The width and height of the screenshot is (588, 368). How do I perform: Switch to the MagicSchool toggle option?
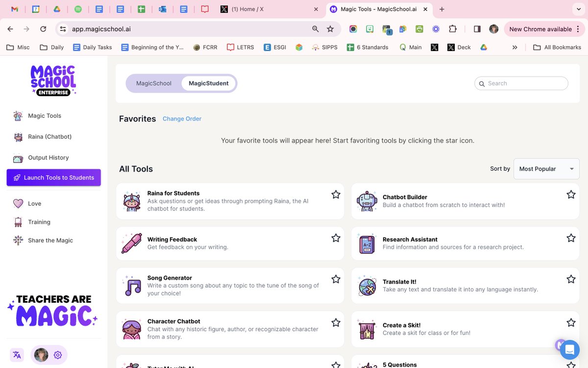tap(154, 83)
